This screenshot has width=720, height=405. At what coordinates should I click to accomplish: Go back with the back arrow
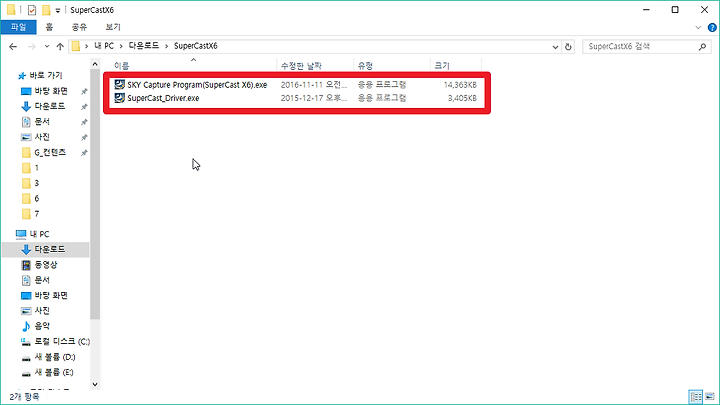[13, 46]
